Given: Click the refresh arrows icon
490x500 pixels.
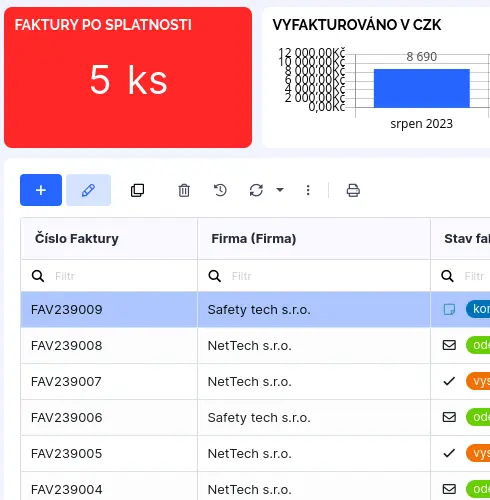Looking at the screenshot, I should point(256,190).
